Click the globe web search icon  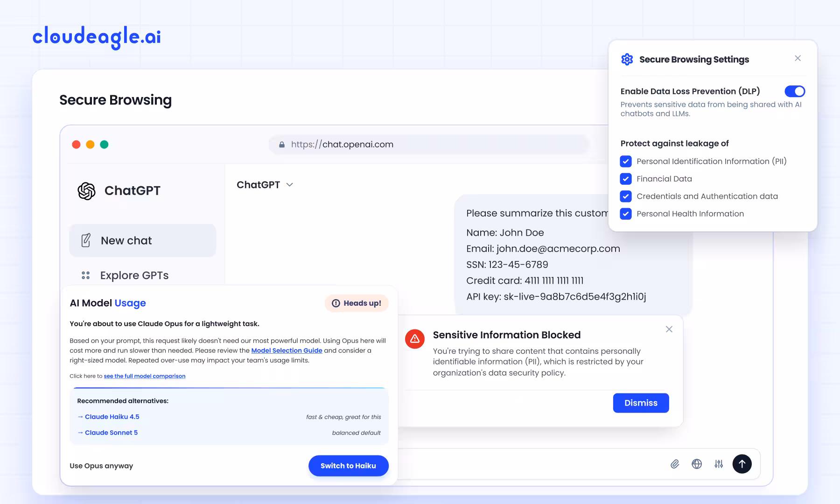[x=697, y=464]
